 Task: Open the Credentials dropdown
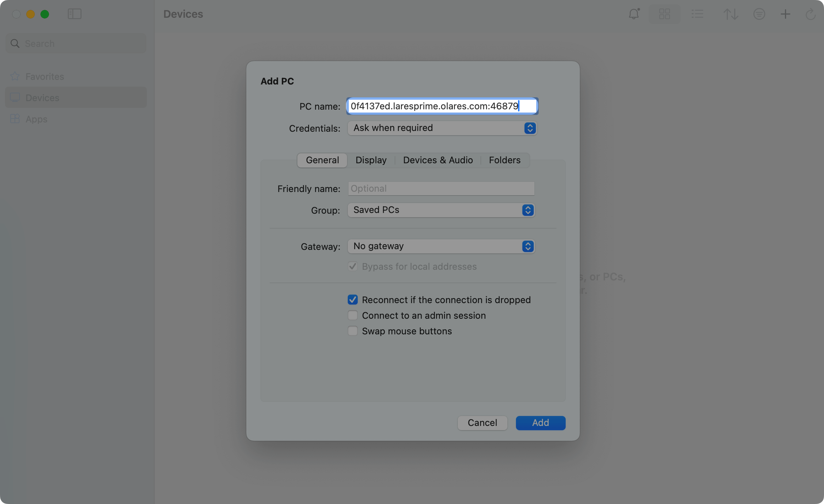click(x=442, y=128)
